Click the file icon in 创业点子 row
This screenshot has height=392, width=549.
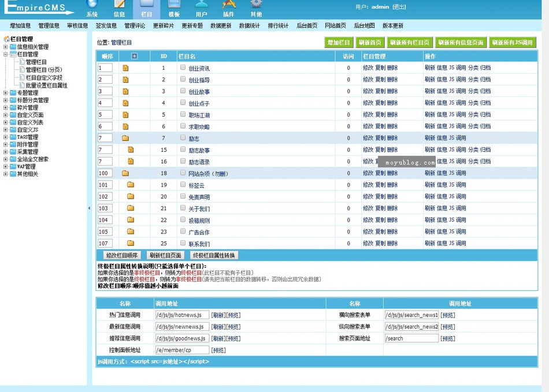[126, 103]
